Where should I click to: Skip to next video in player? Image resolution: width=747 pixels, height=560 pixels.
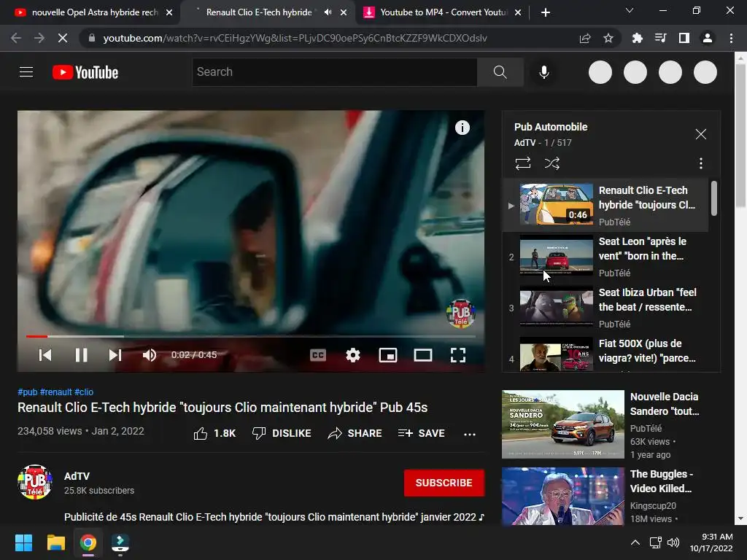point(115,355)
